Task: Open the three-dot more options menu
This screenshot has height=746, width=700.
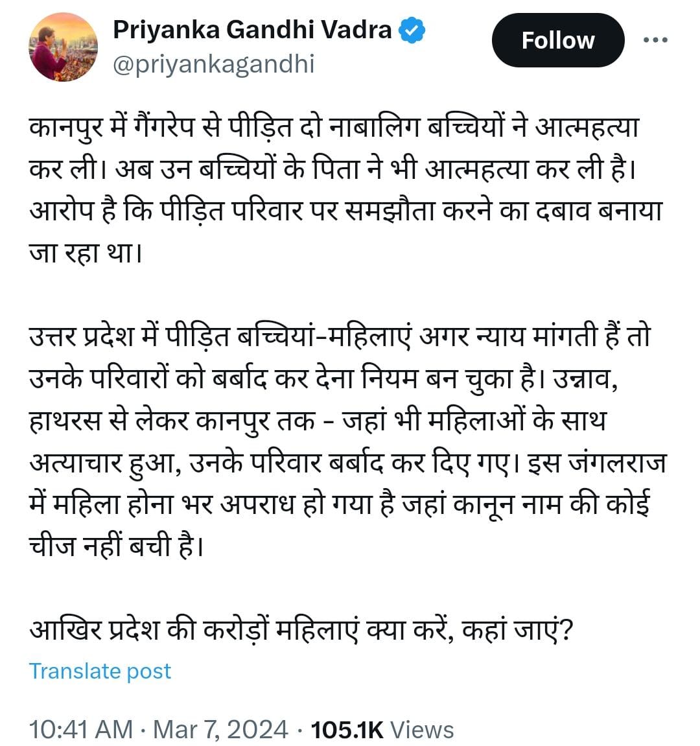Action: (x=655, y=40)
